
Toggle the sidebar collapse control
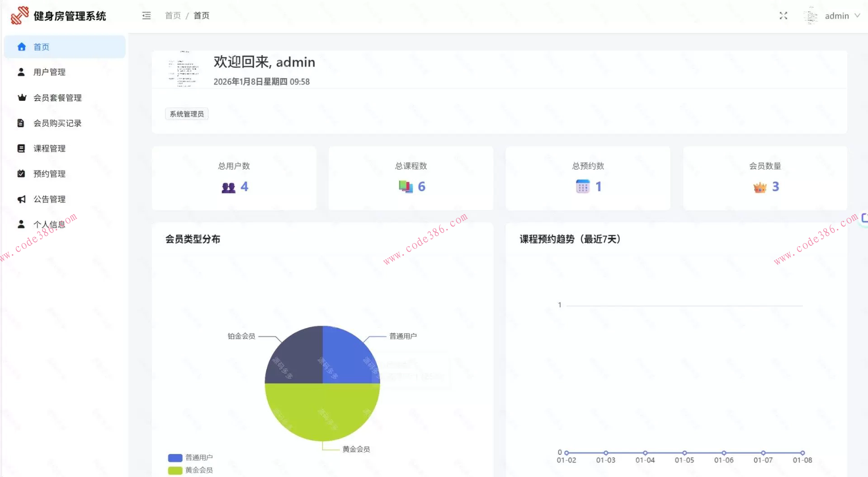coord(146,15)
